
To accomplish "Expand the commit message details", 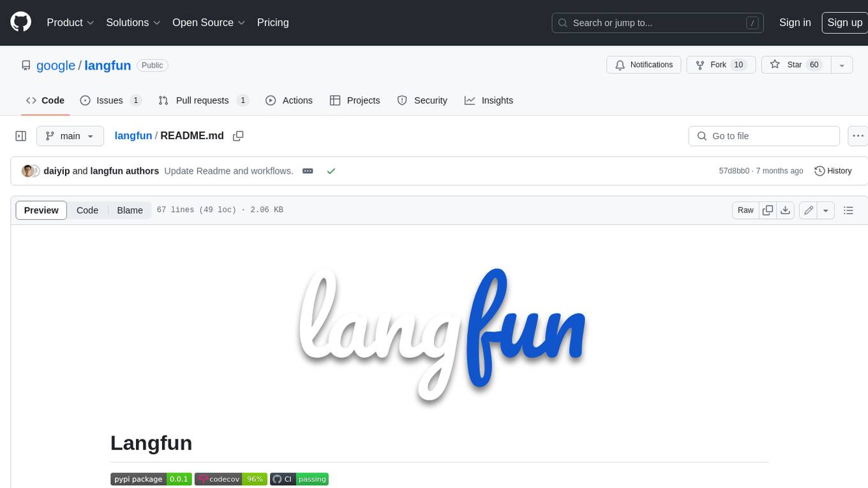I will (x=308, y=171).
